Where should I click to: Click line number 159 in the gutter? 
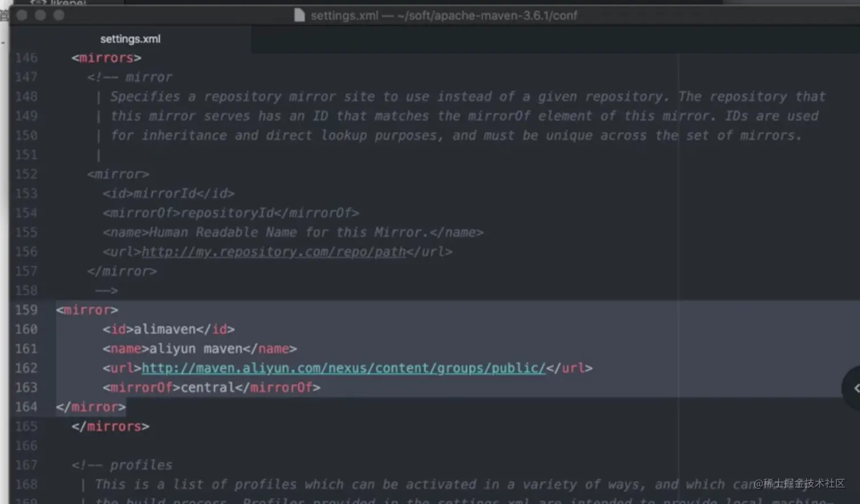[26, 310]
